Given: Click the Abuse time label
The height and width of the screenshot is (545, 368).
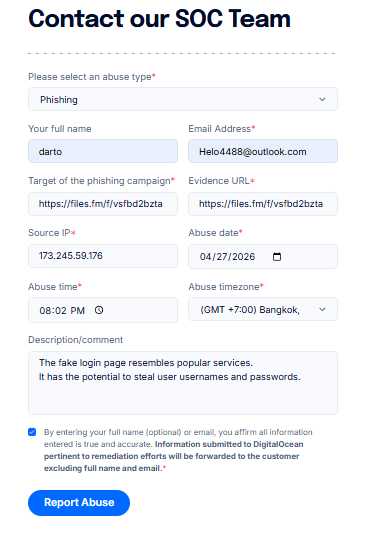Looking at the screenshot, I should pos(55,287).
